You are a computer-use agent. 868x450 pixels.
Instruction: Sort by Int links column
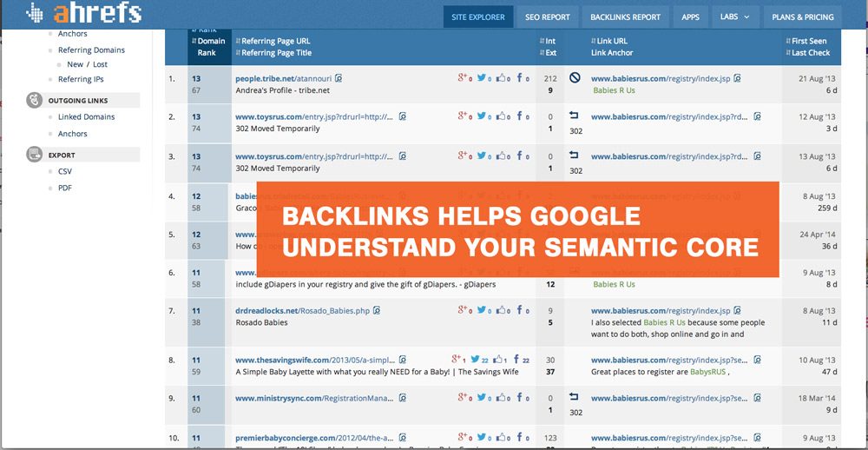[x=548, y=41]
